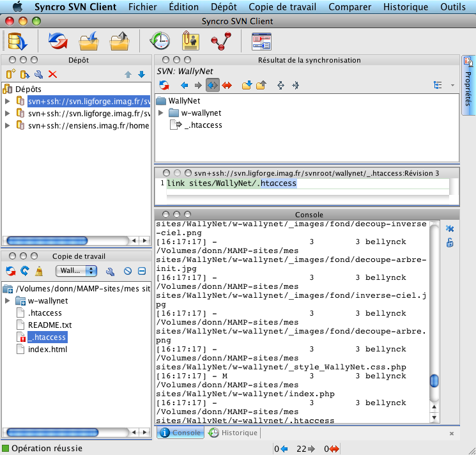This screenshot has width=476, height=455.
Task: Open the sync panel small dropdown arrow
Action: point(452,85)
